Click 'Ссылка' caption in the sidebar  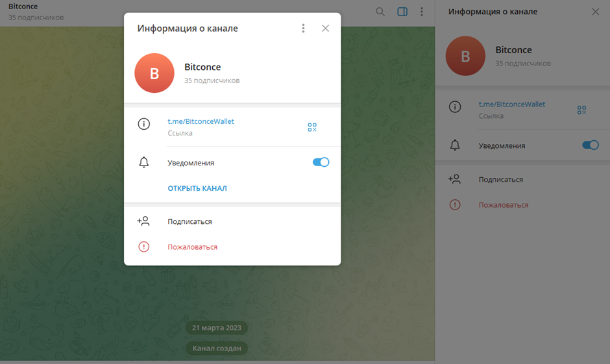pos(491,116)
